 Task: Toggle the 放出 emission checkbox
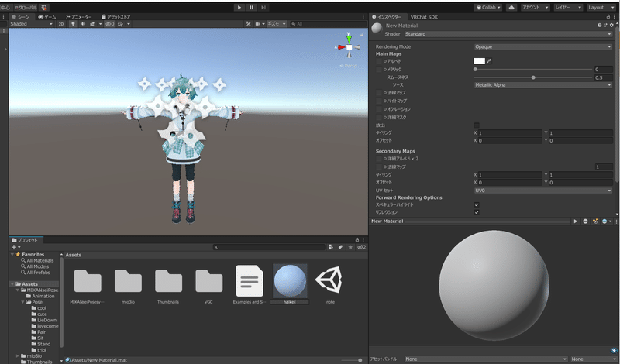(477, 125)
